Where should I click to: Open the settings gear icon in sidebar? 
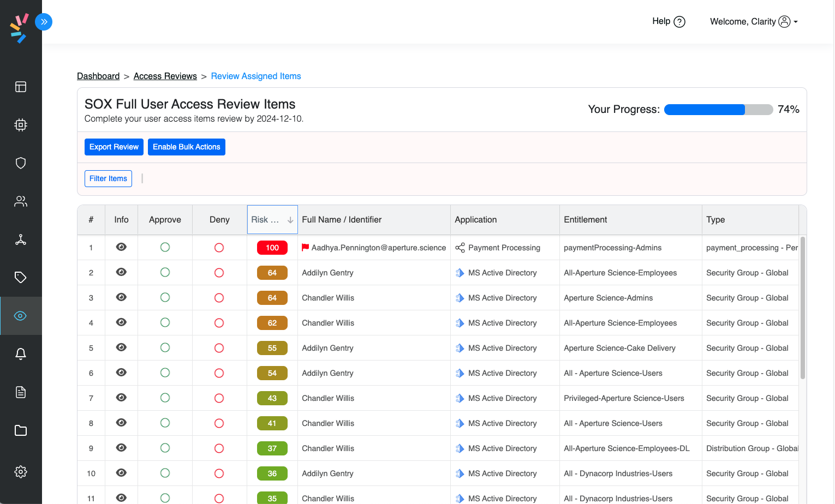[21, 472]
